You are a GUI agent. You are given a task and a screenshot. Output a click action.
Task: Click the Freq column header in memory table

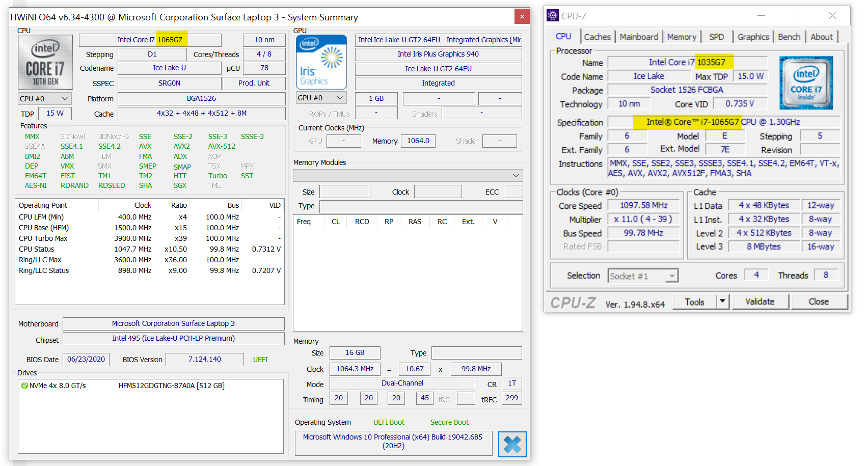click(304, 222)
